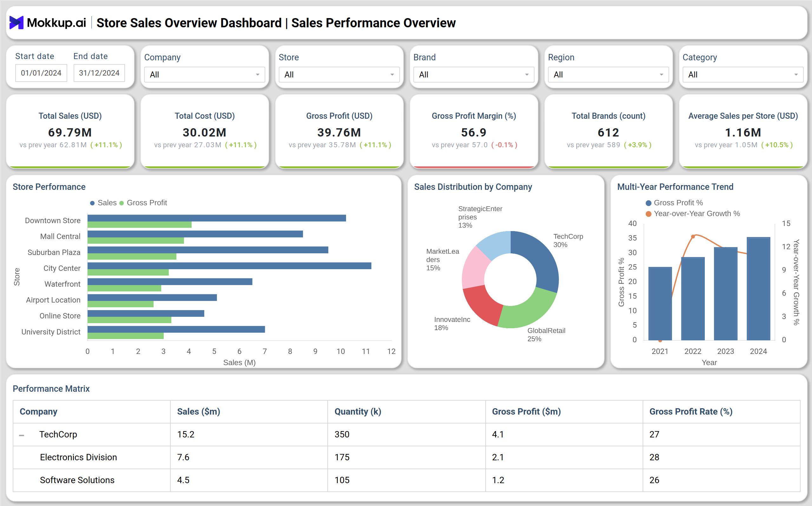Toggle the Gross Profit % legend item

pos(674,203)
